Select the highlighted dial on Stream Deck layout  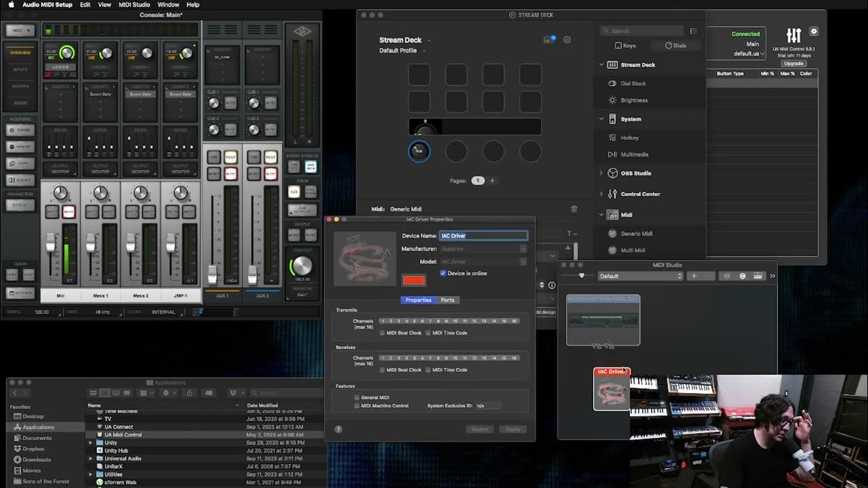click(x=419, y=151)
